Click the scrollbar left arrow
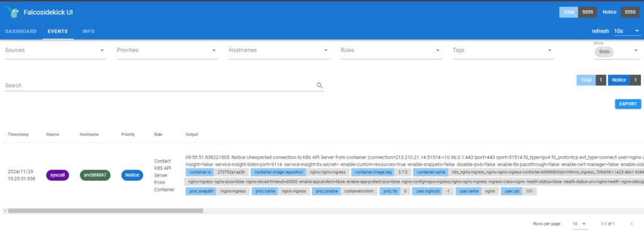The width and height of the screenshot is (644, 233). coord(4,210)
